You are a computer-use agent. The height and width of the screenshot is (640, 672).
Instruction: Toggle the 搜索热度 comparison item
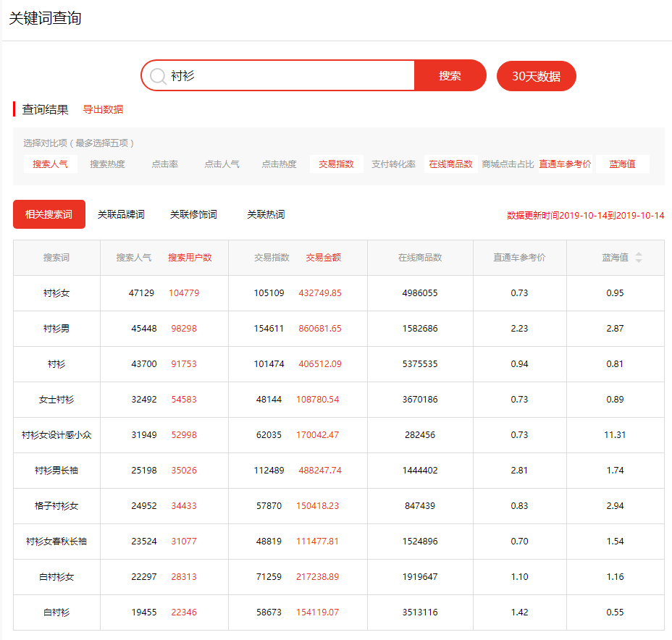[x=107, y=164]
